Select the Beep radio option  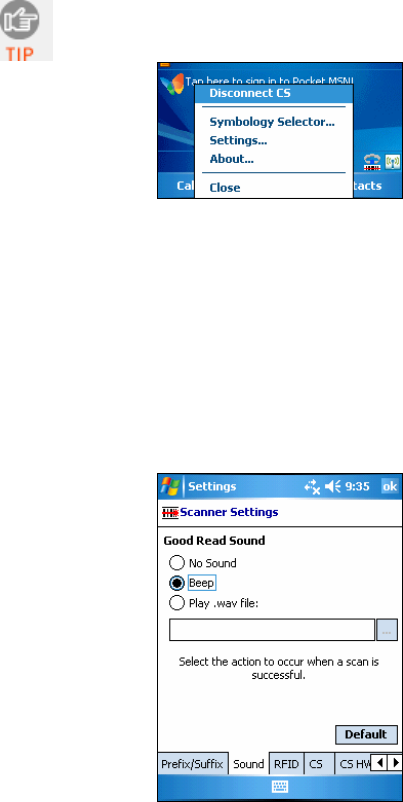176,584
